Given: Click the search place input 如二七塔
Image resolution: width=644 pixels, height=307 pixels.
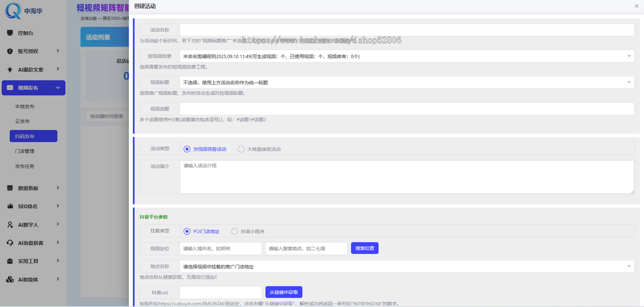Looking at the screenshot, I should coord(306,248).
